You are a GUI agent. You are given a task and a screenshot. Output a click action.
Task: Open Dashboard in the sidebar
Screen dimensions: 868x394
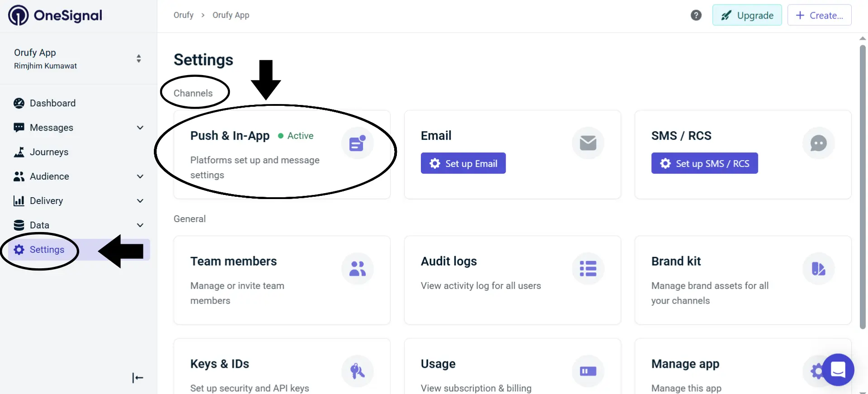79,103
